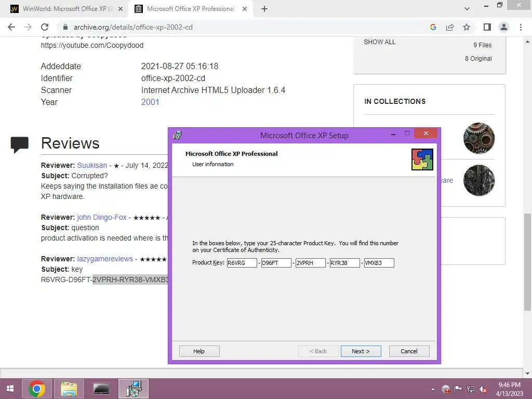Click the address bar URL
The height and width of the screenshot is (399, 532).
click(x=133, y=27)
